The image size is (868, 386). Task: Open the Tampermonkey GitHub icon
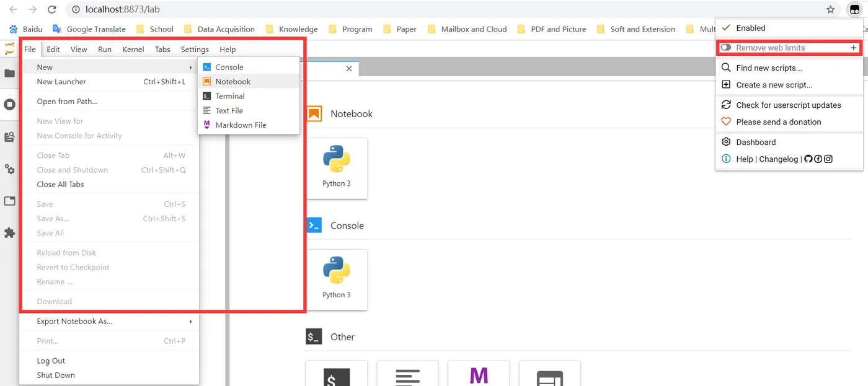click(808, 159)
